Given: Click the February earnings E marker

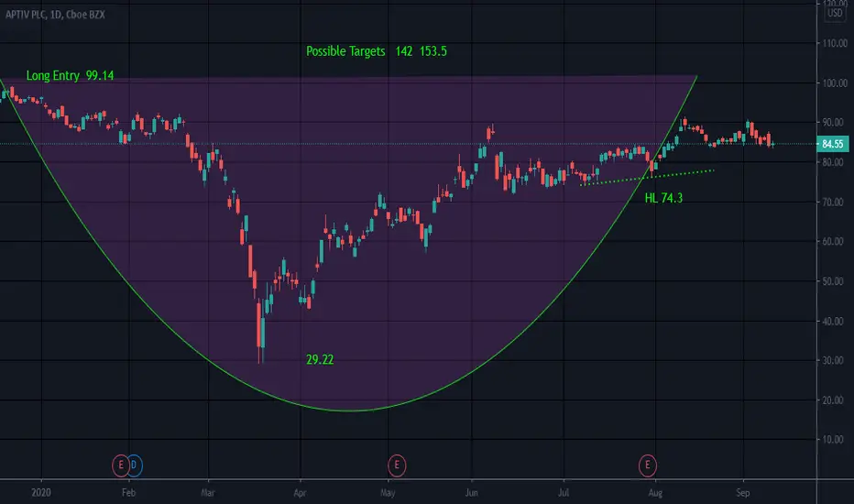Looking at the screenshot, I should 120,466.
